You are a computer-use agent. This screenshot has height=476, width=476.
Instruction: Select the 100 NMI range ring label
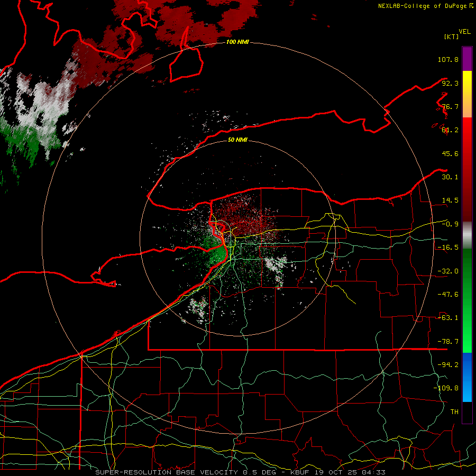tap(237, 42)
